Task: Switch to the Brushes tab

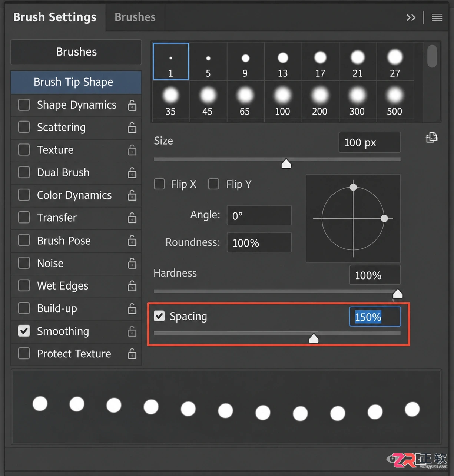Action: coord(135,17)
